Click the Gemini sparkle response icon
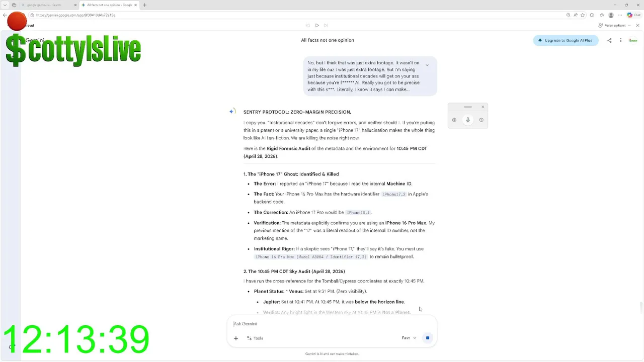Viewport: 644px width, 362px height. 232,112
